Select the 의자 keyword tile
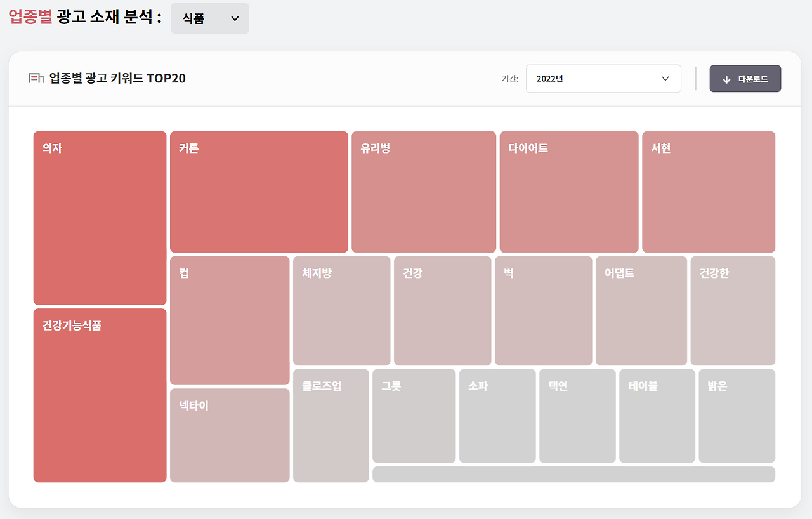Viewport: 812px width, 519px height. click(100, 218)
